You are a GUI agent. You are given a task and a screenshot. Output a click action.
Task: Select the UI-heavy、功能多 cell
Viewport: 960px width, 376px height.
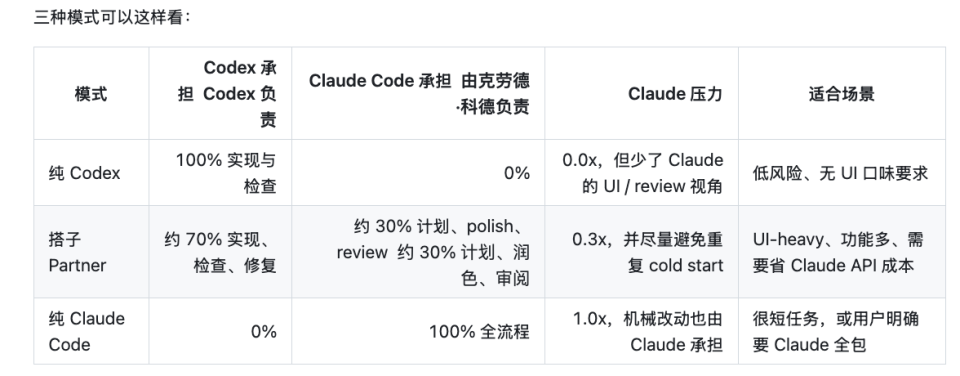(842, 252)
